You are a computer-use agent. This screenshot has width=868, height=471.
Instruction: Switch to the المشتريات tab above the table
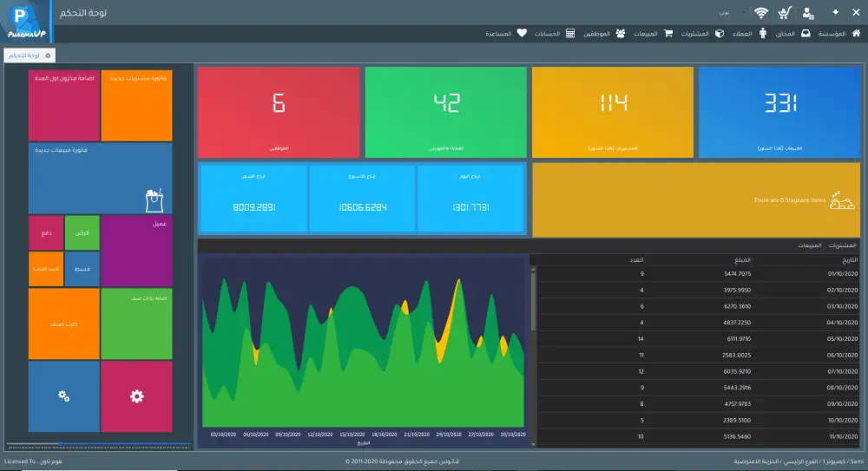(842, 245)
